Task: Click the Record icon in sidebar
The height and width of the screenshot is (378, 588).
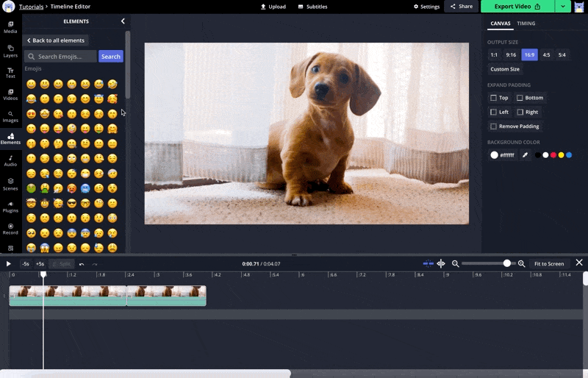Action: click(x=10, y=229)
